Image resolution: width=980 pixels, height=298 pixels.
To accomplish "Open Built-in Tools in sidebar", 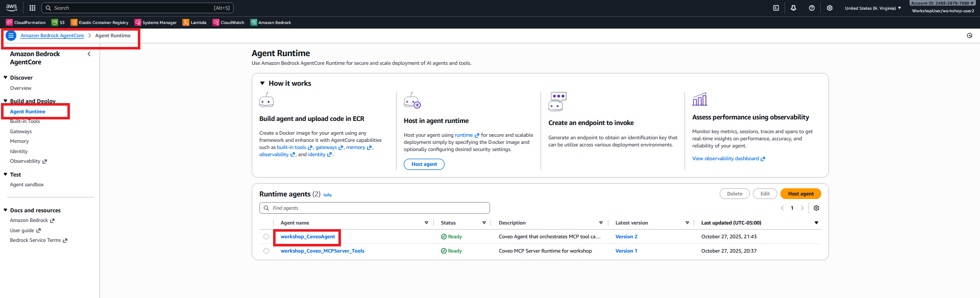I will pos(25,121).
